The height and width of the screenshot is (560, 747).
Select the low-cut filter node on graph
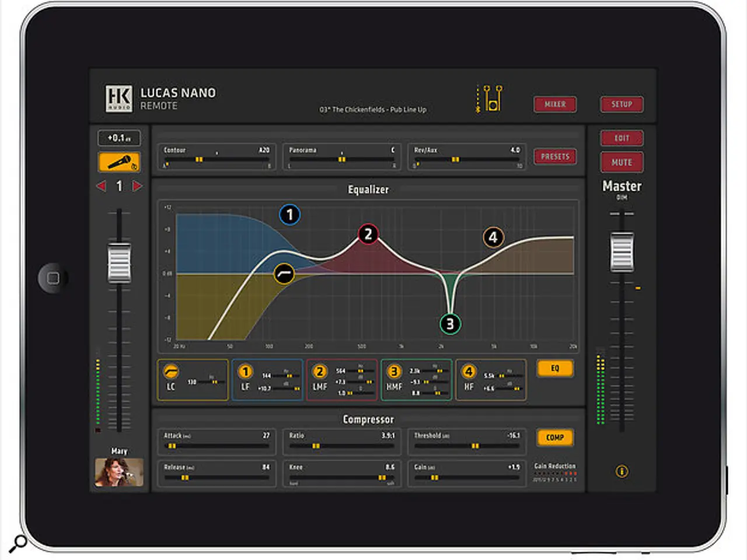(x=284, y=274)
